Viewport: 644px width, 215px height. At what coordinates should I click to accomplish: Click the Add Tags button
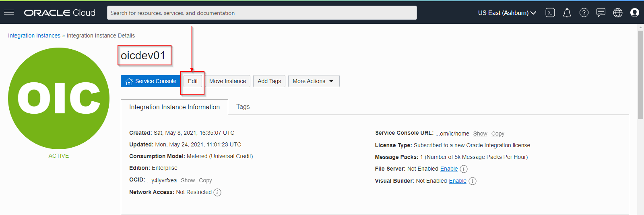click(269, 81)
